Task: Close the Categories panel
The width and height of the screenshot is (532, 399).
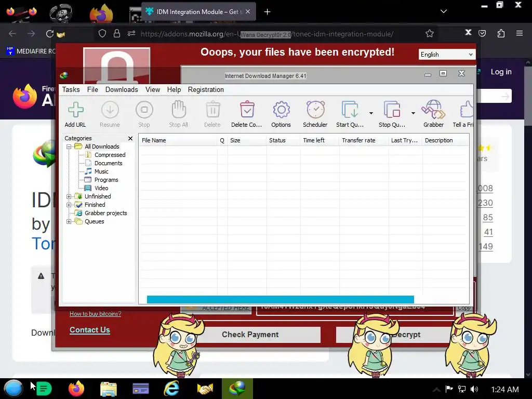Action: coord(130,138)
